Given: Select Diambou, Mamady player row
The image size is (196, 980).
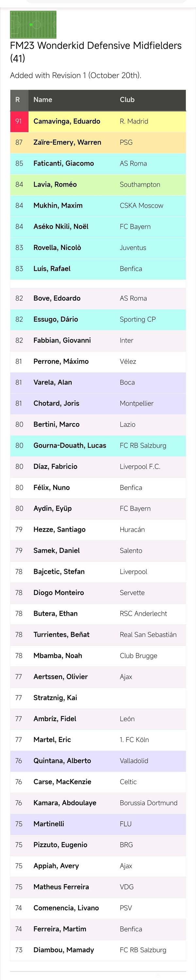Looking at the screenshot, I should click(98, 950).
